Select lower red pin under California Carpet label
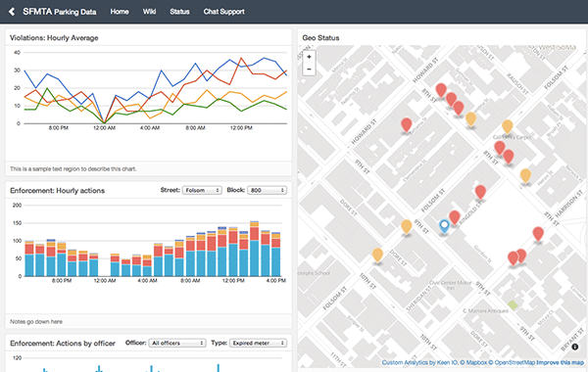Image resolution: width=588 pixels, height=372 pixels. [509, 157]
